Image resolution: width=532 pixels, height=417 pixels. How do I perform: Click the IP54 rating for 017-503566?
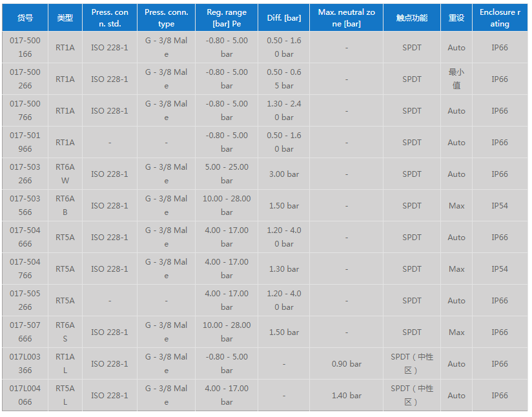[500, 206]
